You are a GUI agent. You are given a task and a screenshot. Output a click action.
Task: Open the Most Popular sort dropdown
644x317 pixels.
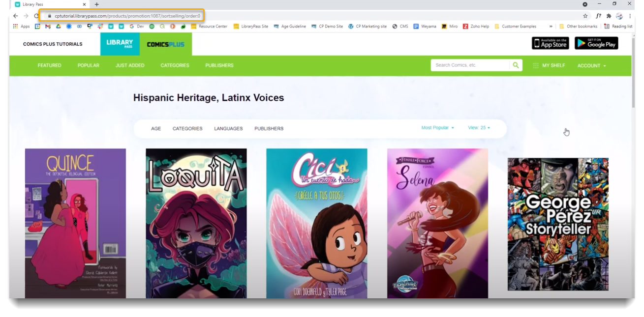tap(437, 128)
